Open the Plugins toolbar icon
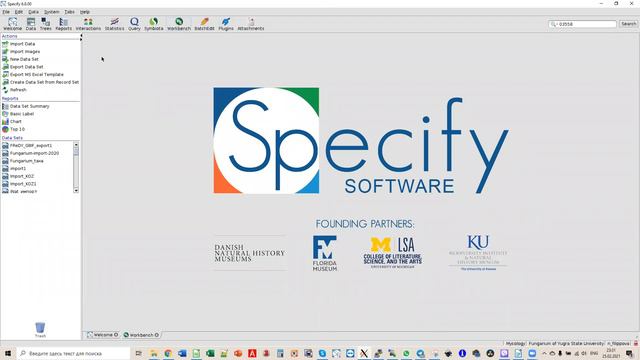 tap(226, 24)
